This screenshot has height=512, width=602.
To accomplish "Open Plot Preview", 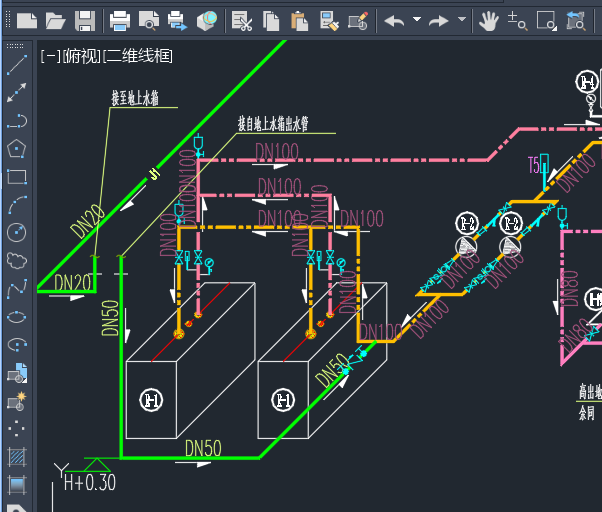I will (x=149, y=20).
